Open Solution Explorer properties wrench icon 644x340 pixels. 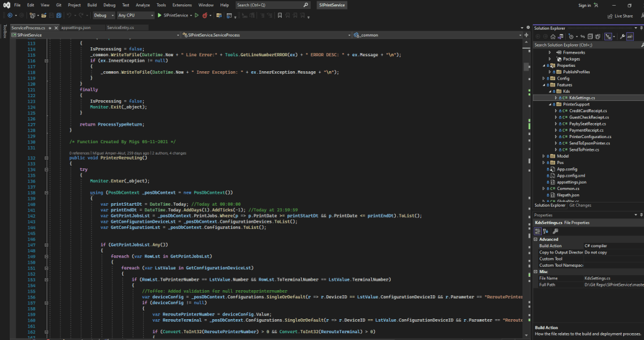[x=623, y=37]
